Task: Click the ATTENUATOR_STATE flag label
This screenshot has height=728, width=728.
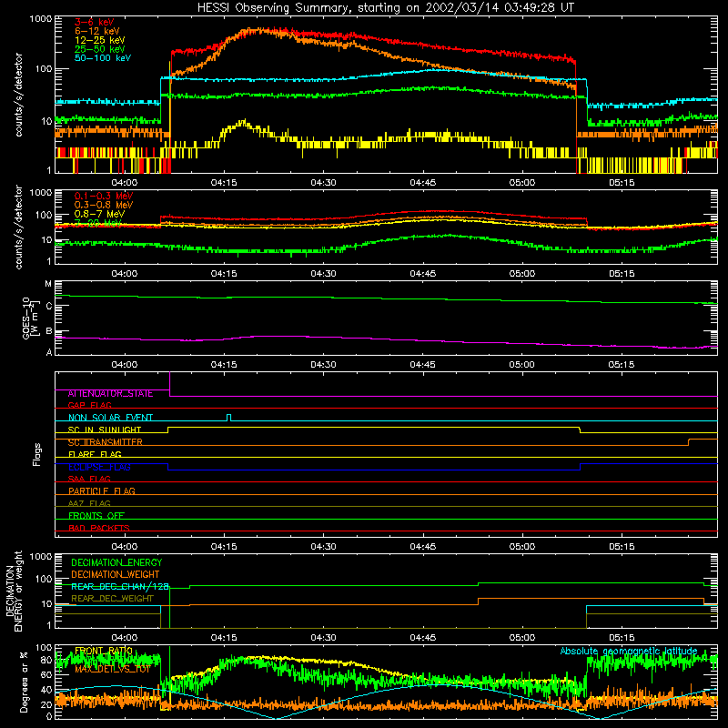Action: tap(110, 394)
